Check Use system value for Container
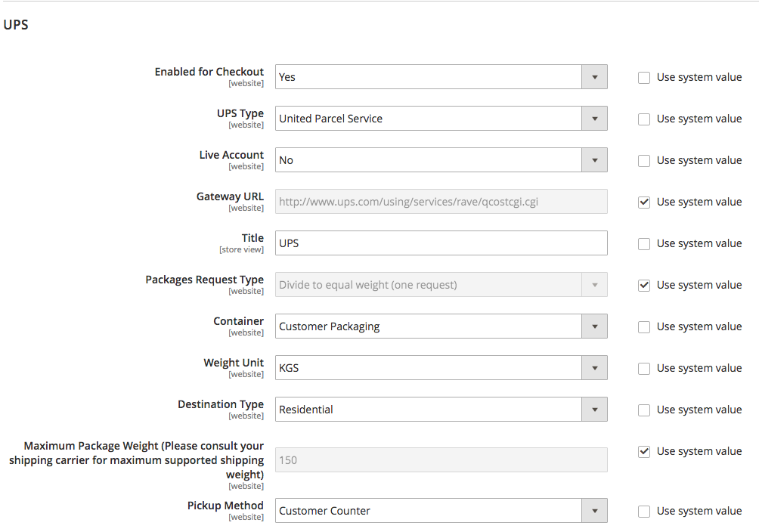 [x=643, y=326]
